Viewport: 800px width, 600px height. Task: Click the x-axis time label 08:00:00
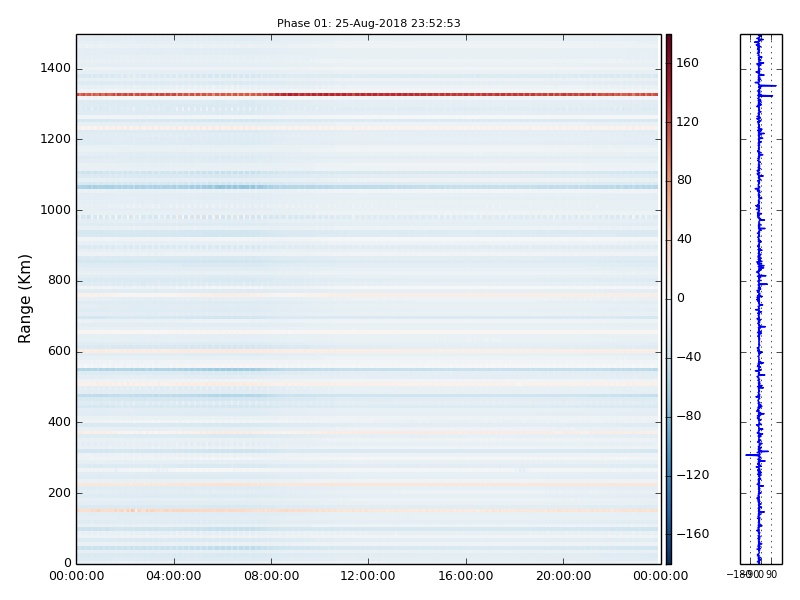271,576
